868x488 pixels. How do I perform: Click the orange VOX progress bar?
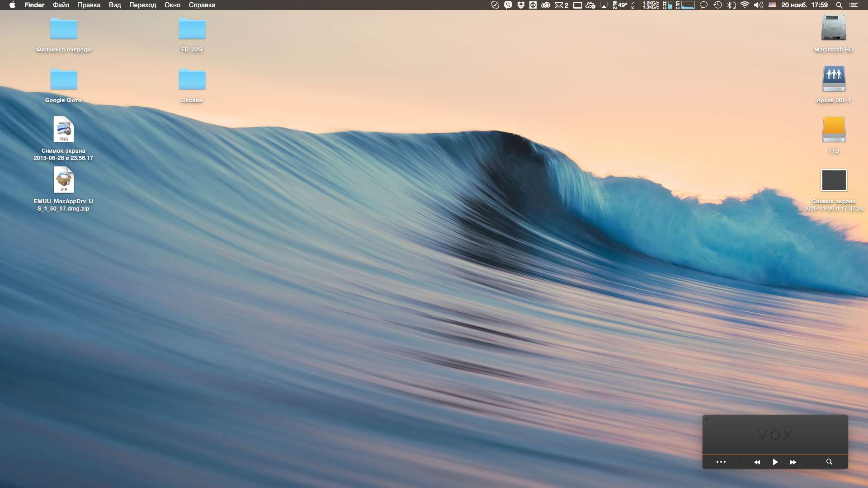775,455
